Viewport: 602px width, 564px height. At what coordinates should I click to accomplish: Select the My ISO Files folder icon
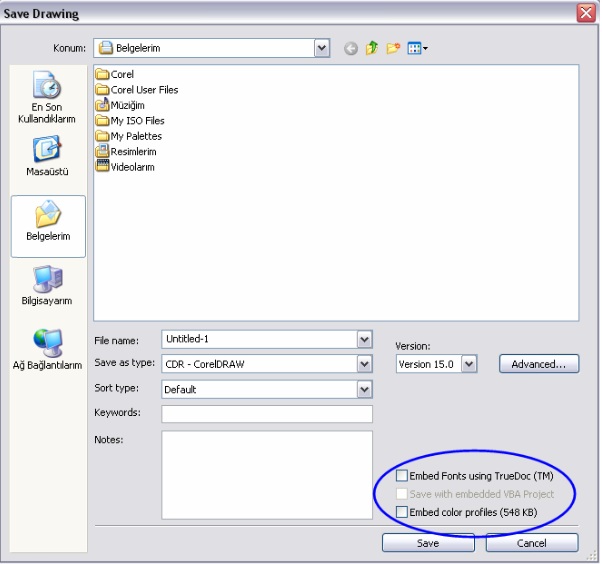click(x=102, y=121)
